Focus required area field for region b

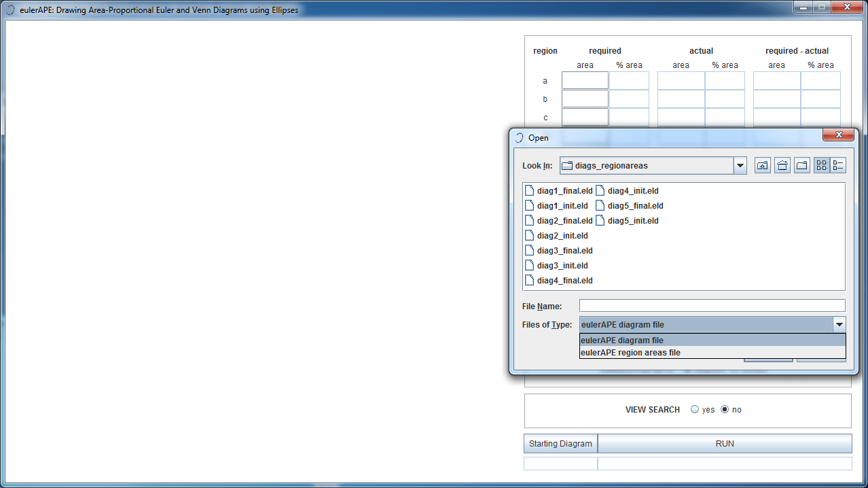585,99
